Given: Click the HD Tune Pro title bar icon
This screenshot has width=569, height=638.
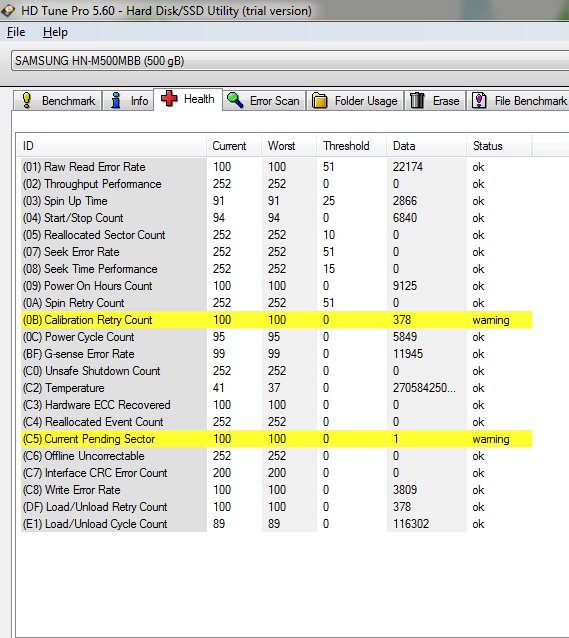Looking at the screenshot, I should tap(7, 11).
